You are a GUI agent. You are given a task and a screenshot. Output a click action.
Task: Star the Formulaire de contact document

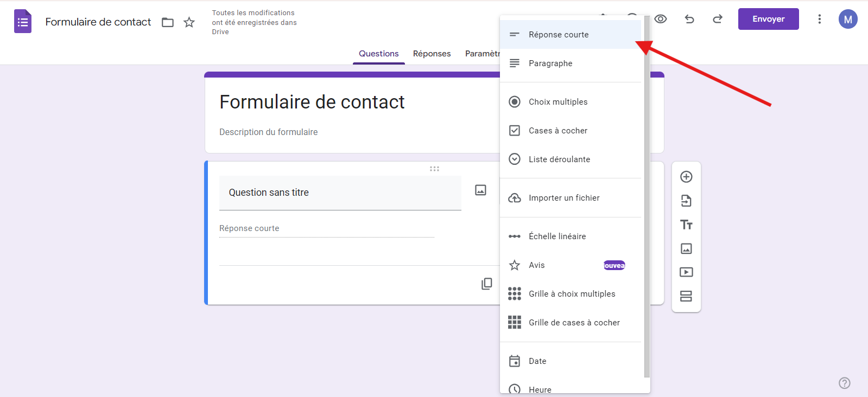coord(189,22)
